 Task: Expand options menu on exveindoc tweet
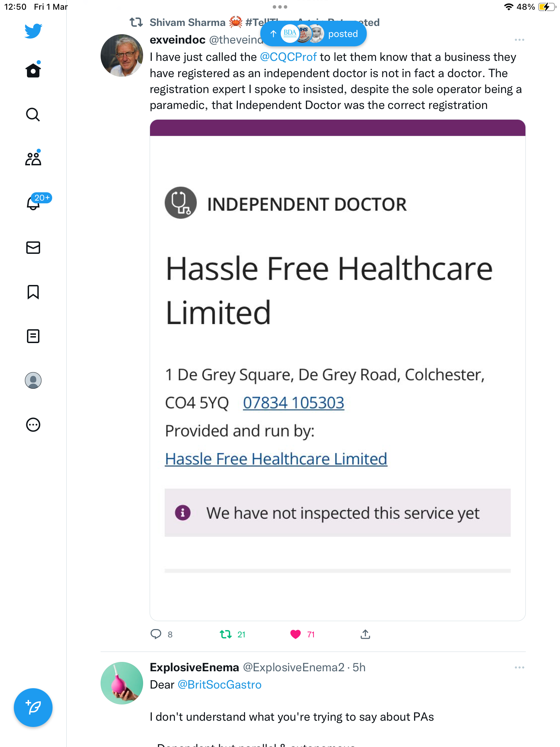519,40
